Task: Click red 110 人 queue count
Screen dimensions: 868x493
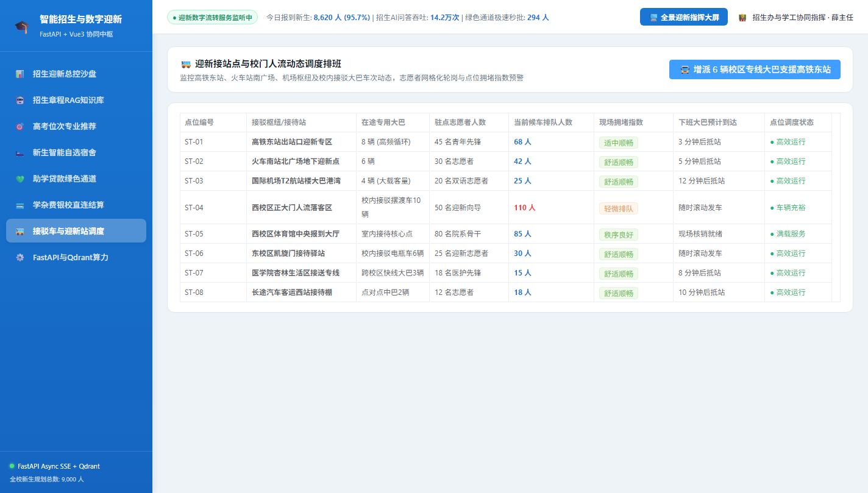Action: point(525,207)
